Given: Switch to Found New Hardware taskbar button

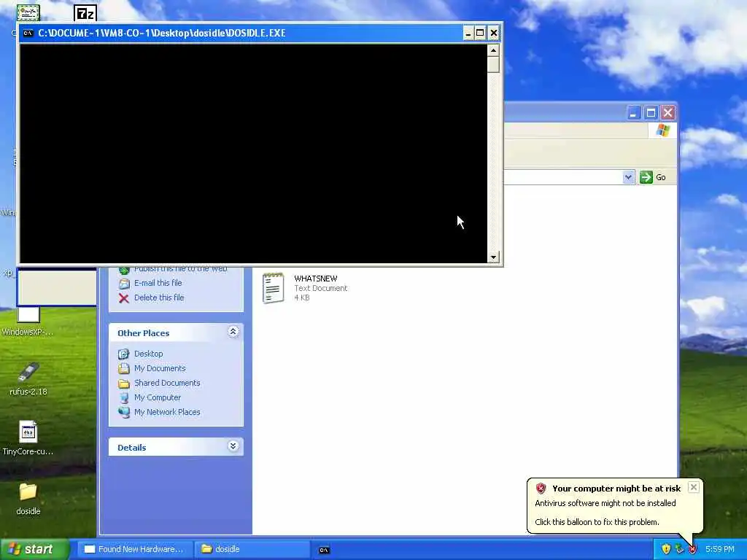Looking at the screenshot, I should [x=134, y=549].
